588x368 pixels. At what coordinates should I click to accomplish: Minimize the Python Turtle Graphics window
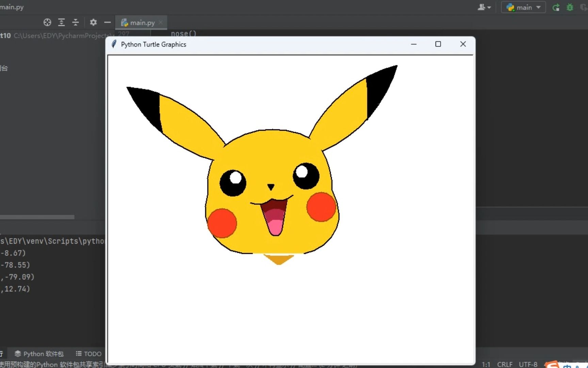pos(414,44)
